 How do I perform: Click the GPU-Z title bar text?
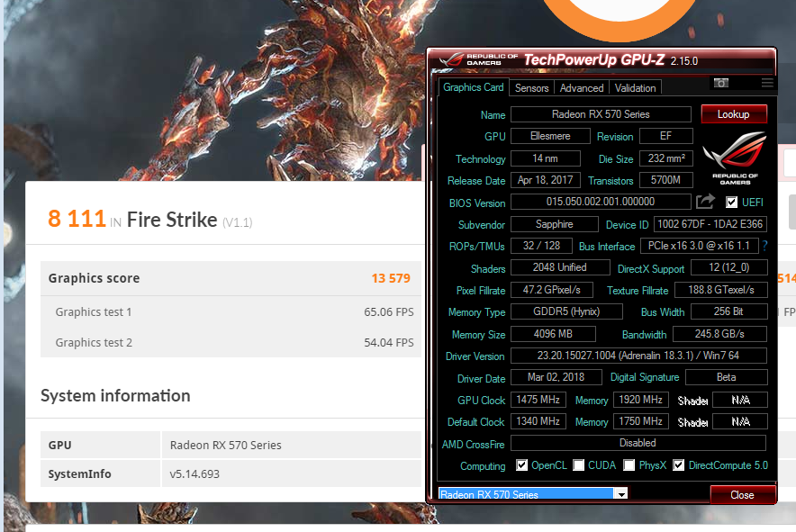tap(611, 60)
